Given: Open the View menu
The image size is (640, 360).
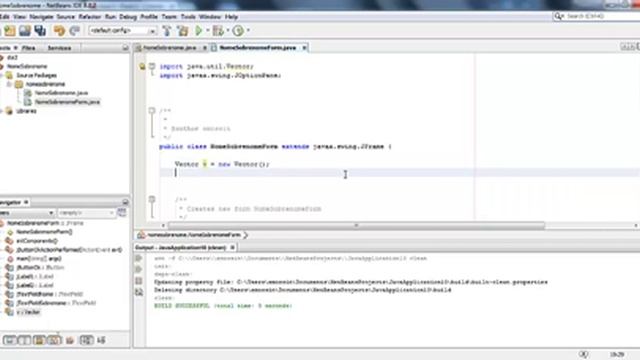Looking at the screenshot, I should (19, 17).
